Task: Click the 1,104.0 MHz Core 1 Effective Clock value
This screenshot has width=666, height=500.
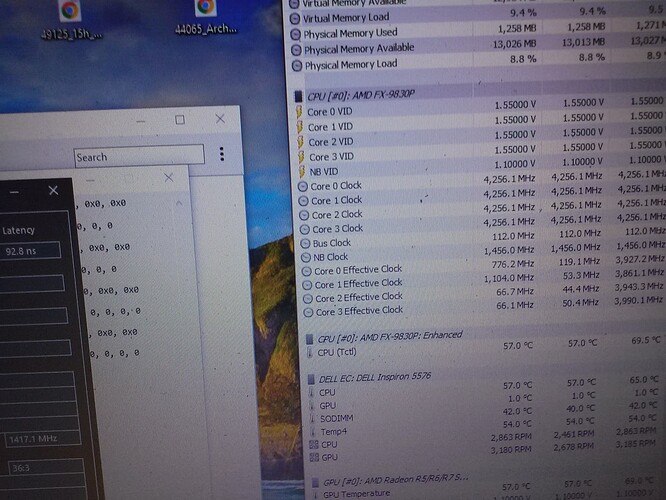Action: (x=509, y=278)
